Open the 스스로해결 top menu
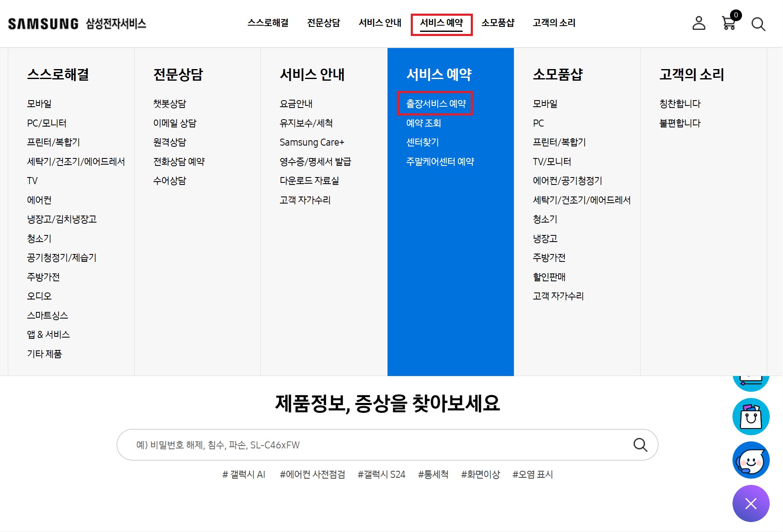Image resolution: width=783 pixels, height=532 pixels. click(268, 23)
